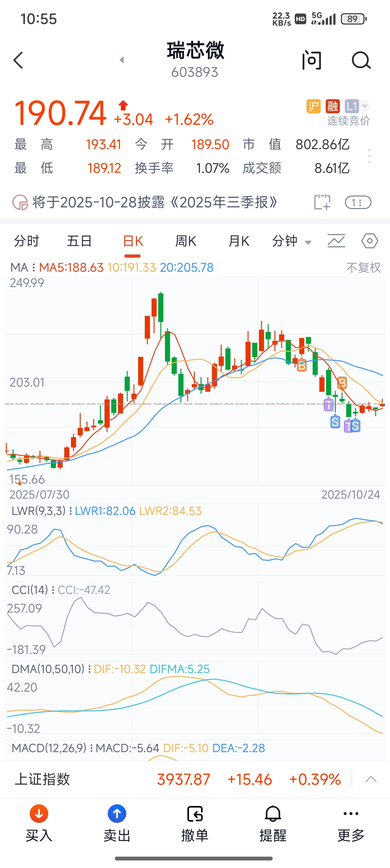The width and height of the screenshot is (390, 868).
Task: Tap the announcement pie-chart icon
Action: (20, 203)
